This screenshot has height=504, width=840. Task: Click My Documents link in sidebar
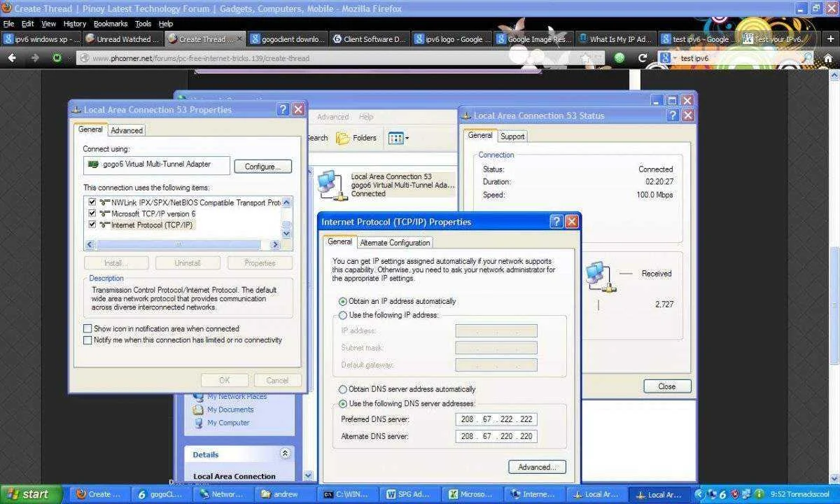pyautogui.click(x=230, y=409)
